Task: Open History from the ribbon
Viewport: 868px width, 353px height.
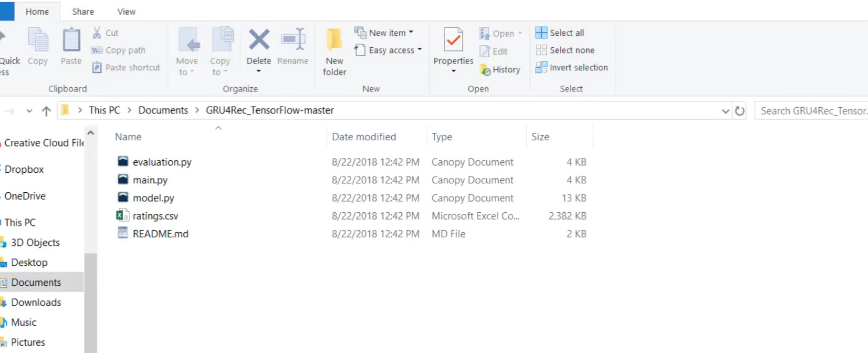Action: click(500, 69)
